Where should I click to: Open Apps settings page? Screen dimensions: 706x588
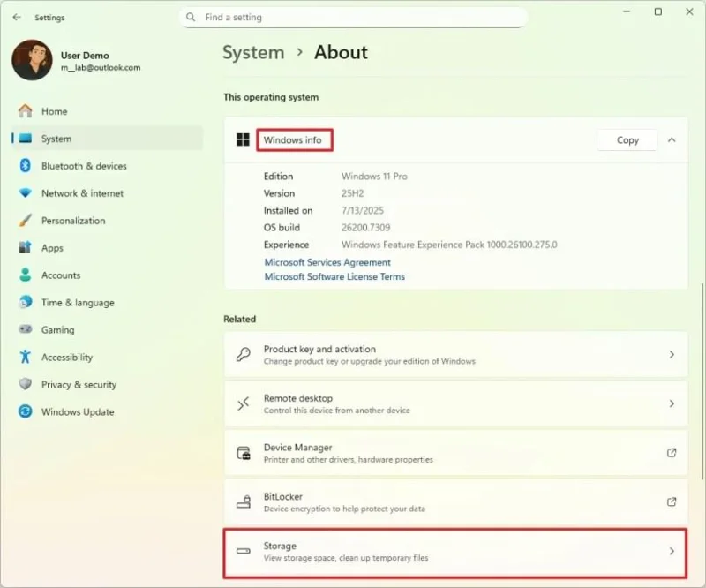pyautogui.click(x=107, y=248)
